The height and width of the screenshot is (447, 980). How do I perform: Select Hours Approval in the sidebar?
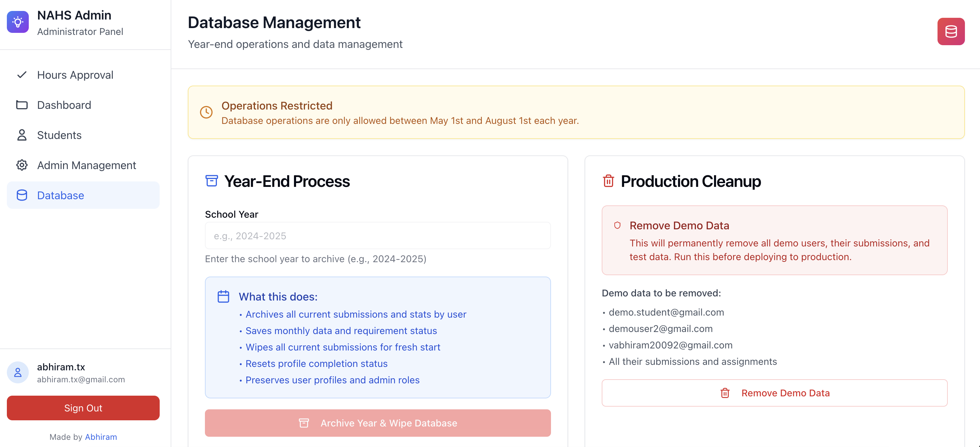coord(75,75)
